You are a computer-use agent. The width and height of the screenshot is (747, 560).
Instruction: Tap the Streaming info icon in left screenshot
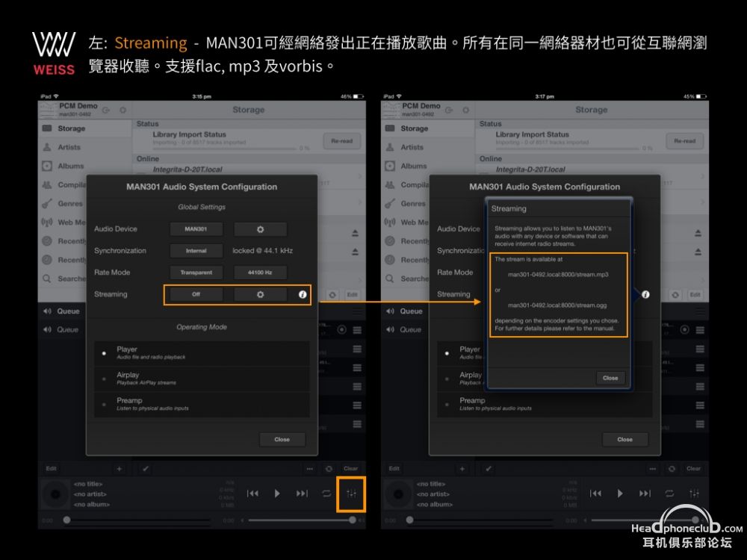click(303, 294)
